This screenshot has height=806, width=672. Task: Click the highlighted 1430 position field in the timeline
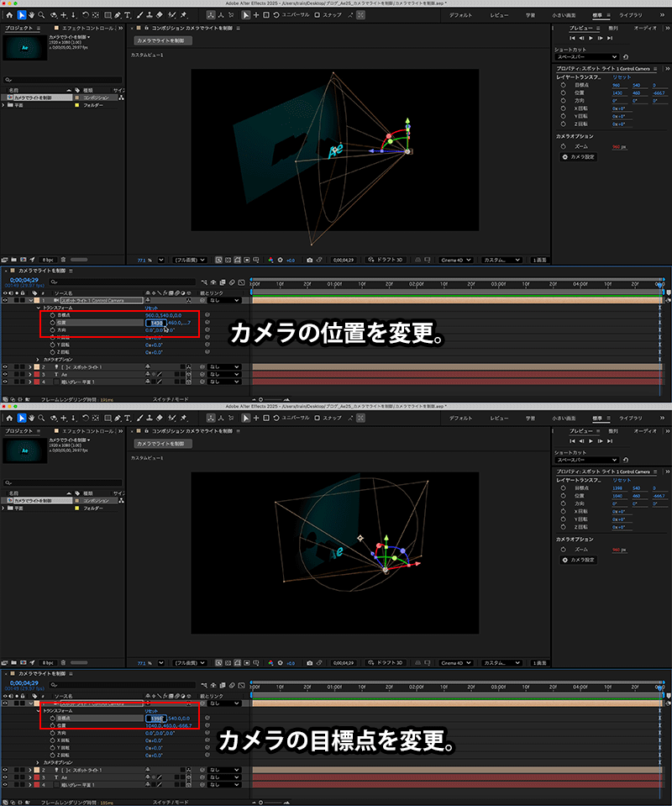click(156, 322)
